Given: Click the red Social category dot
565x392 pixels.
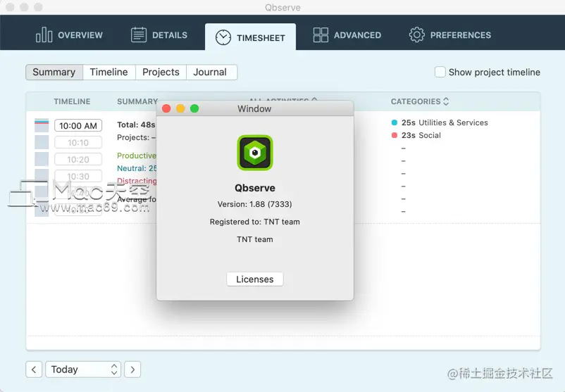Looking at the screenshot, I should (395, 135).
